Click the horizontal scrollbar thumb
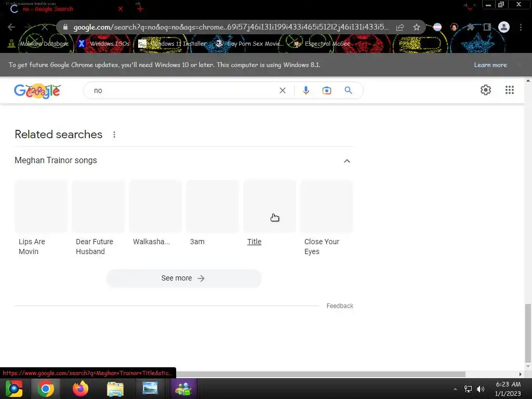Screen dimensions: 532x399 321,374
